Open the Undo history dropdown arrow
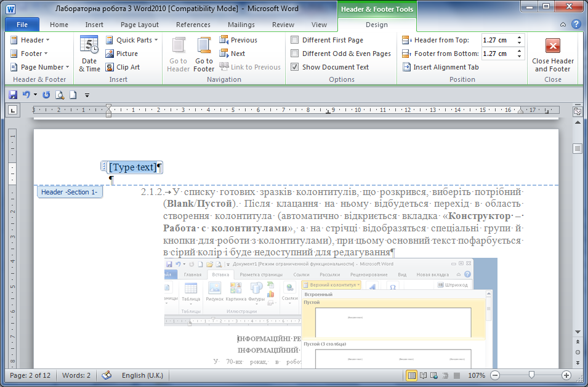 36,95
